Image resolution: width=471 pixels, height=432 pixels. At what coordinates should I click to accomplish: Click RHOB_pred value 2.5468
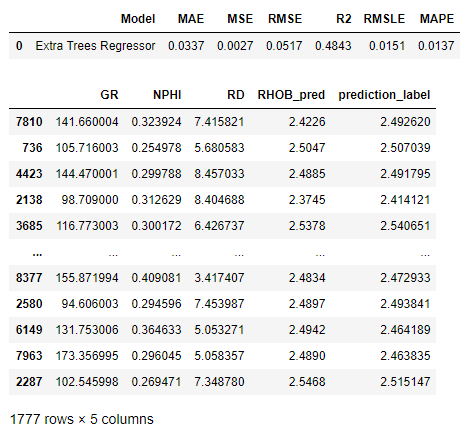tap(307, 382)
